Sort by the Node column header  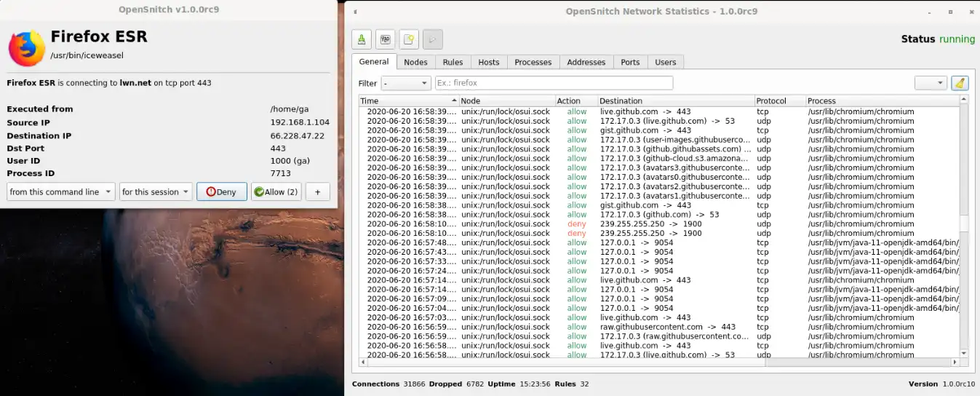pyautogui.click(x=506, y=101)
